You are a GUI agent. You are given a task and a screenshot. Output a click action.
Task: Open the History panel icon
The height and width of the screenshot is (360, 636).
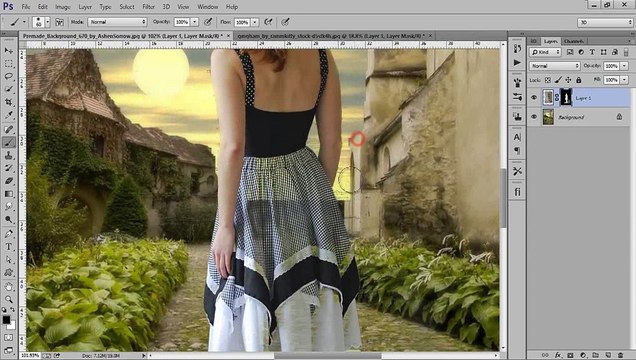coord(517,49)
